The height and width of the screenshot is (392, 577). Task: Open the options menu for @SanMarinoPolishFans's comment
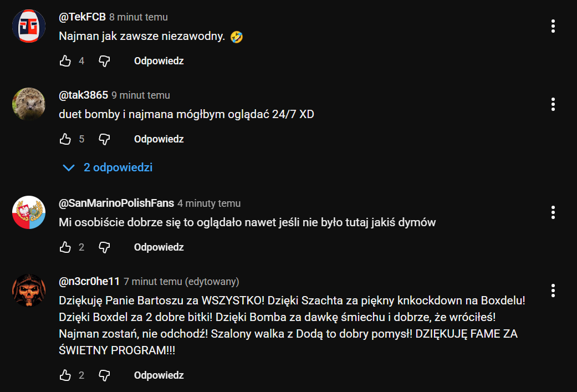pyautogui.click(x=553, y=212)
